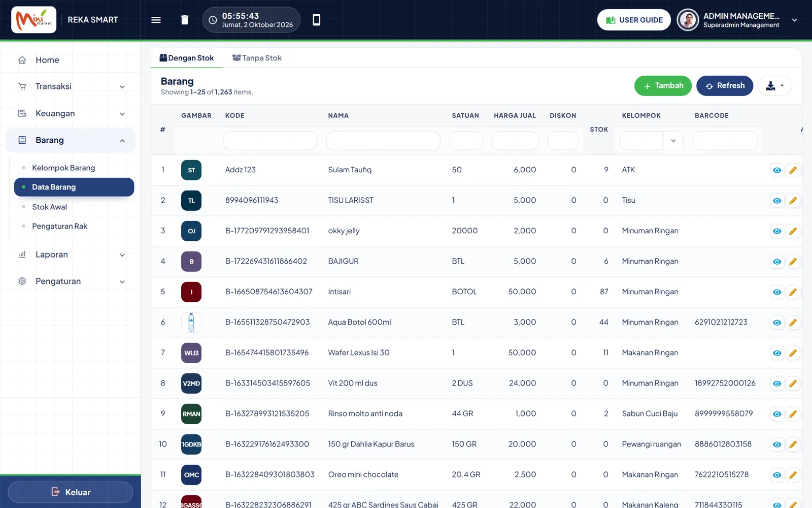
Task: Edit Vit 200 ml dus item
Action: click(793, 384)
